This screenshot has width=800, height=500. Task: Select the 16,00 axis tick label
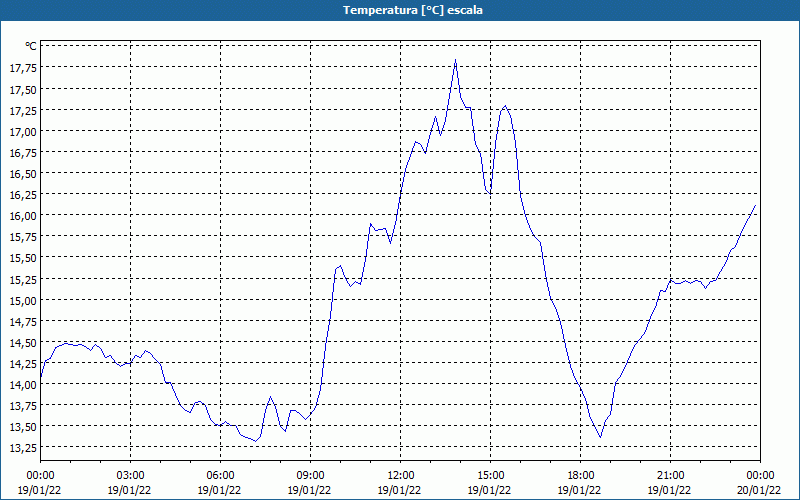(23, 216)
